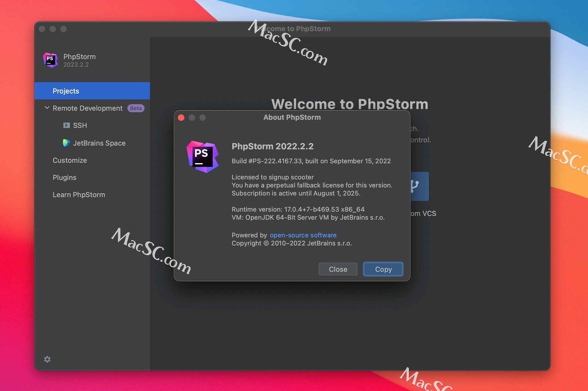Click the SSH terminal icon
This screenshot has width=588, height=391.
point(66,125)
